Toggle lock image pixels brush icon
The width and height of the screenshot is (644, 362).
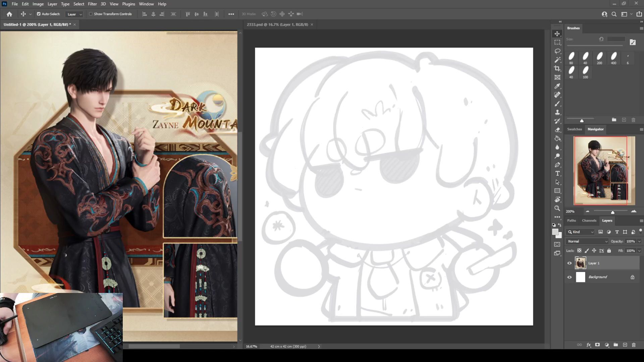[x=586, y=251]
